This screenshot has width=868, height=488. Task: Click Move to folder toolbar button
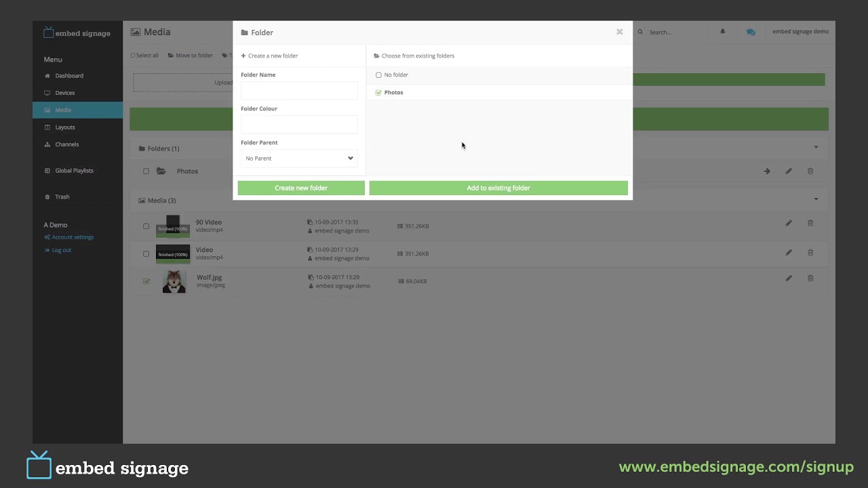click(x=191, y=56)
